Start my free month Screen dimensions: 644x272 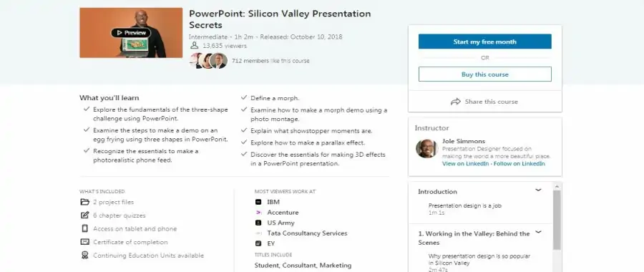click(484, 42)
